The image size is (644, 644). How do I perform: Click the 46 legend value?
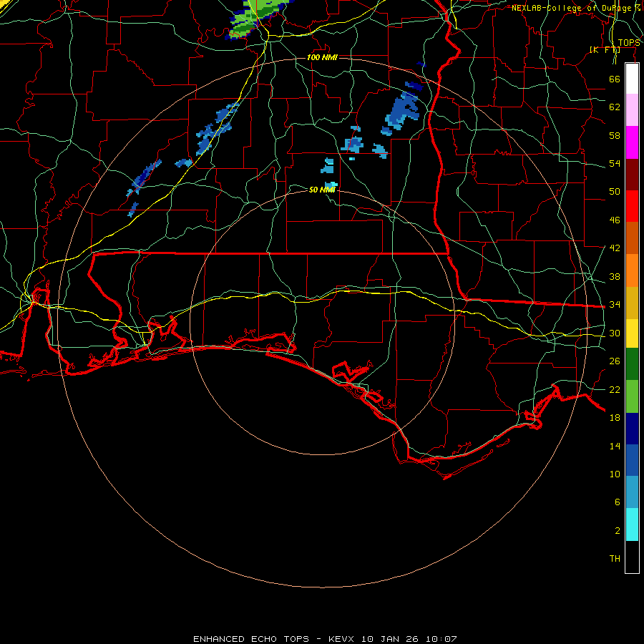(615, 220)
